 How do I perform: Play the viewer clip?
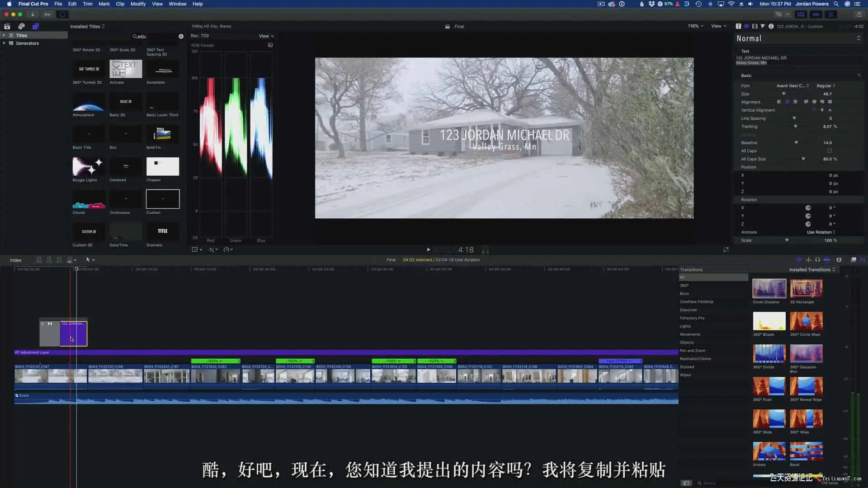429,249
